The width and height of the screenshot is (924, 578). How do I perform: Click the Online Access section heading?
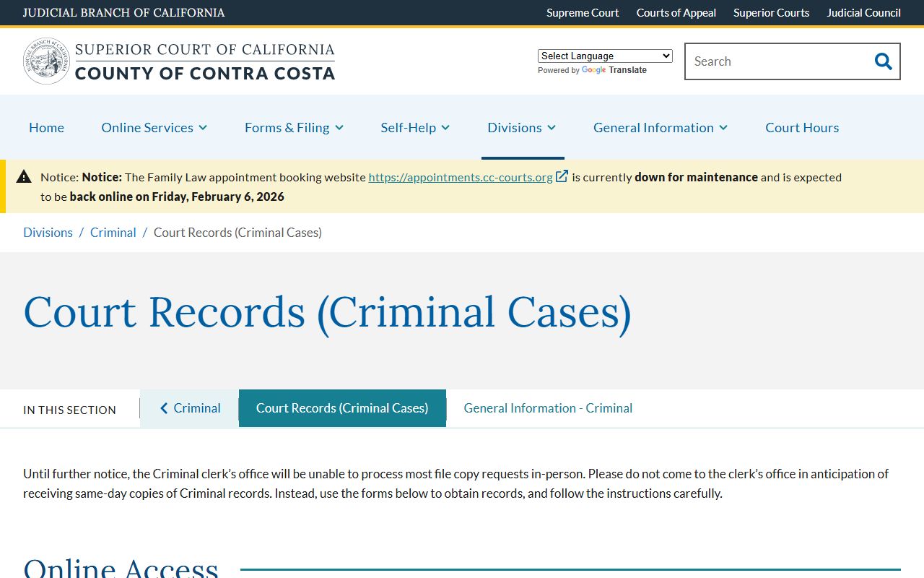121,567
